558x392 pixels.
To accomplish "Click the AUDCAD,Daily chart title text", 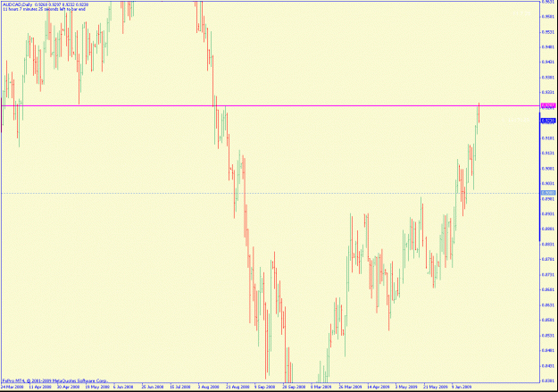I will (x=18, y=5).
